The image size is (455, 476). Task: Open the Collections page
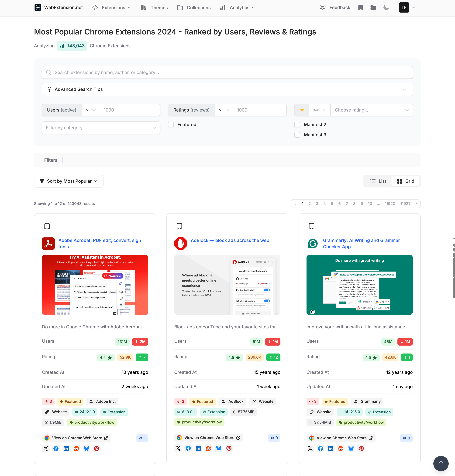(x=194, y=7)
